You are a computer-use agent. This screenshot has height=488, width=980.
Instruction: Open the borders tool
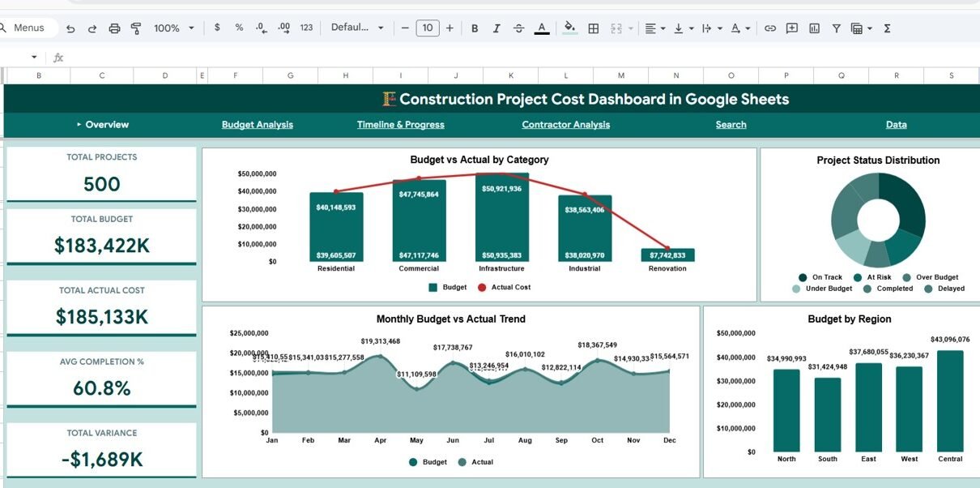coord(594,28)
